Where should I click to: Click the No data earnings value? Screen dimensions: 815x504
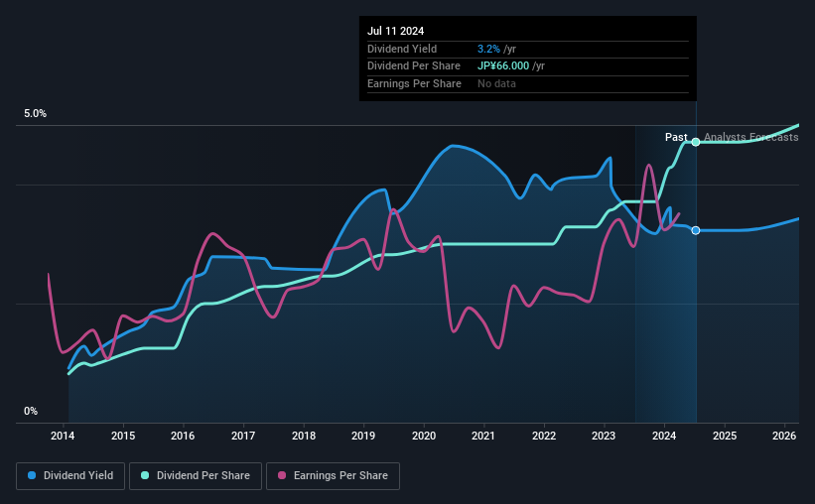pos(496,83)
